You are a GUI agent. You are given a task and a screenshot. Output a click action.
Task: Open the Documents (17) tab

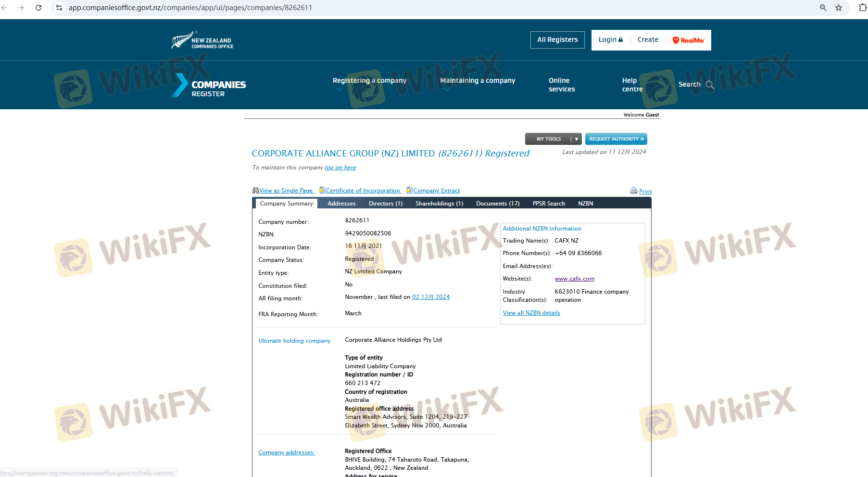tap(498, 204)
